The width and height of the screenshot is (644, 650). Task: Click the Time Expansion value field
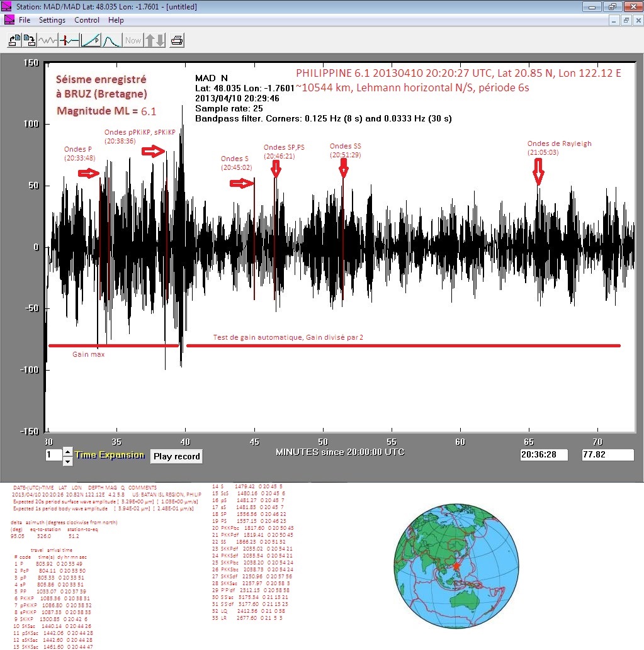point(54,455)
